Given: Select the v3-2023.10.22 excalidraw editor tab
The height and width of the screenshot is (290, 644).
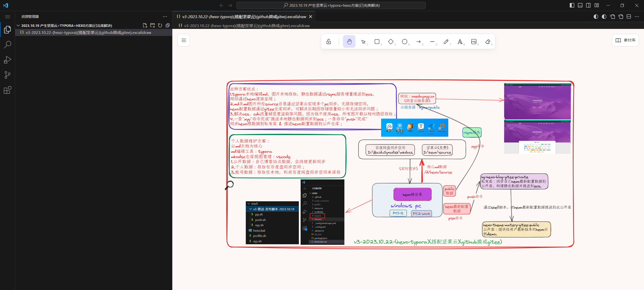Looking at the screenshot, I should click(244, 17).
